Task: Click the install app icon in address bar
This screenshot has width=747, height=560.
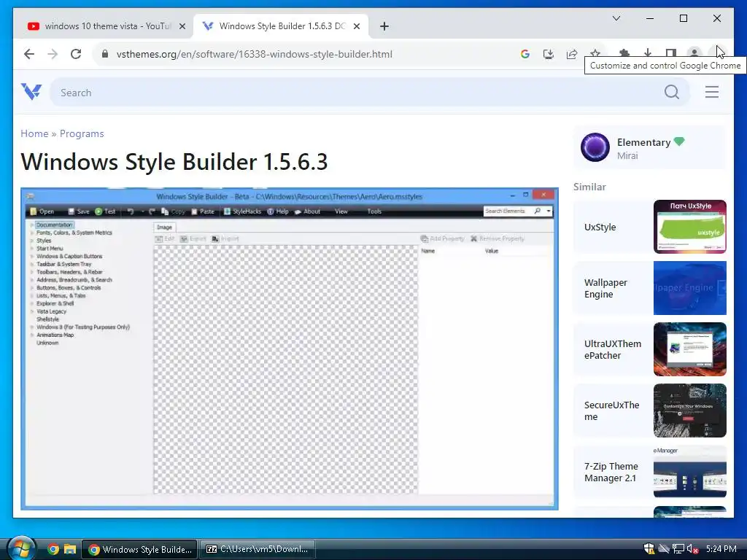Action: click(x=549, y=54)
